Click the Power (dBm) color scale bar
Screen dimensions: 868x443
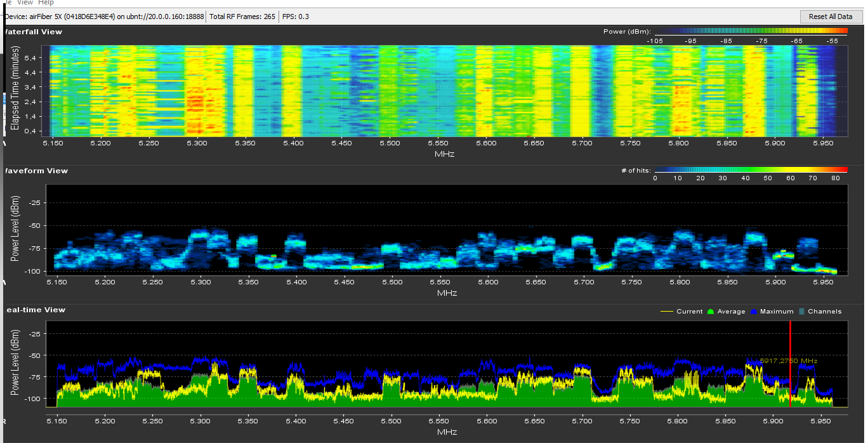(750, 31)
